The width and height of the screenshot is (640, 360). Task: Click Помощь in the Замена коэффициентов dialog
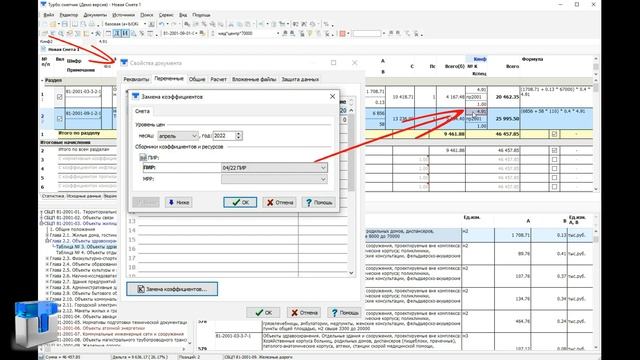pyautogui.click(x=319, y=202)
